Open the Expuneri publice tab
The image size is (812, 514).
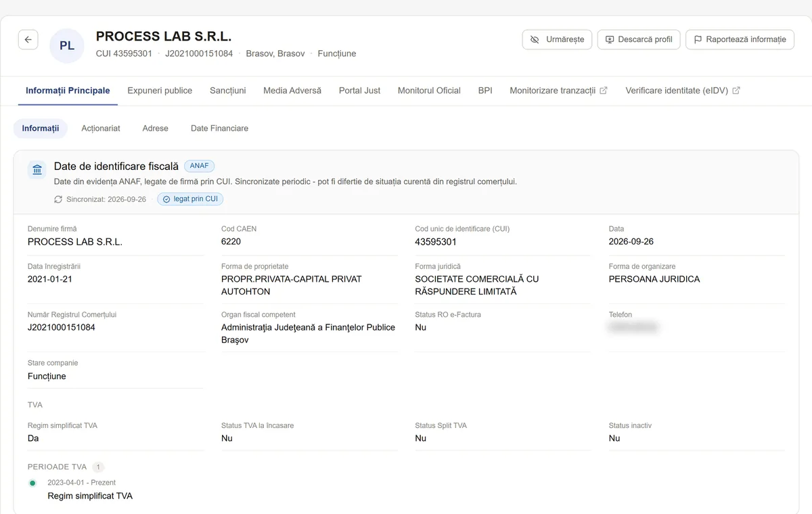click(160, 90)
